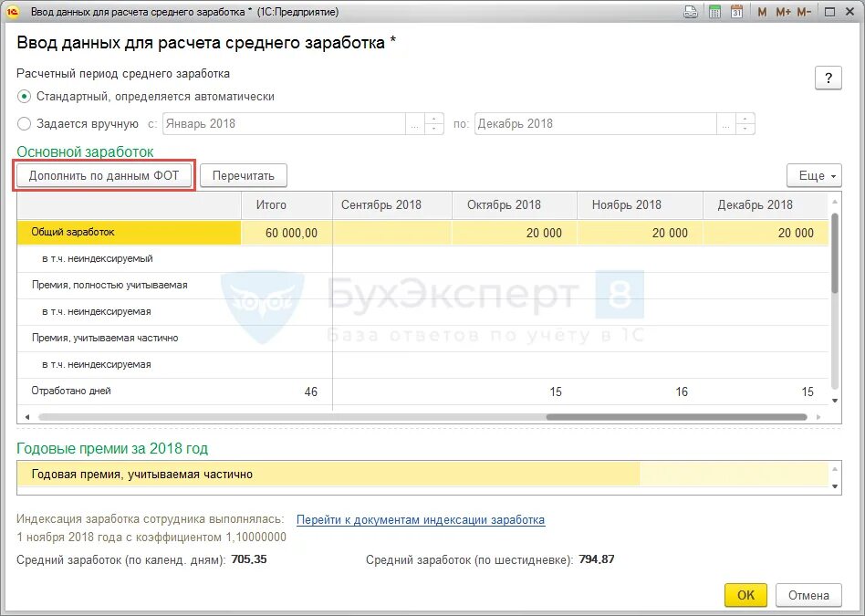Open Перейти к документам индексации заработка link

tap(421, 520)
